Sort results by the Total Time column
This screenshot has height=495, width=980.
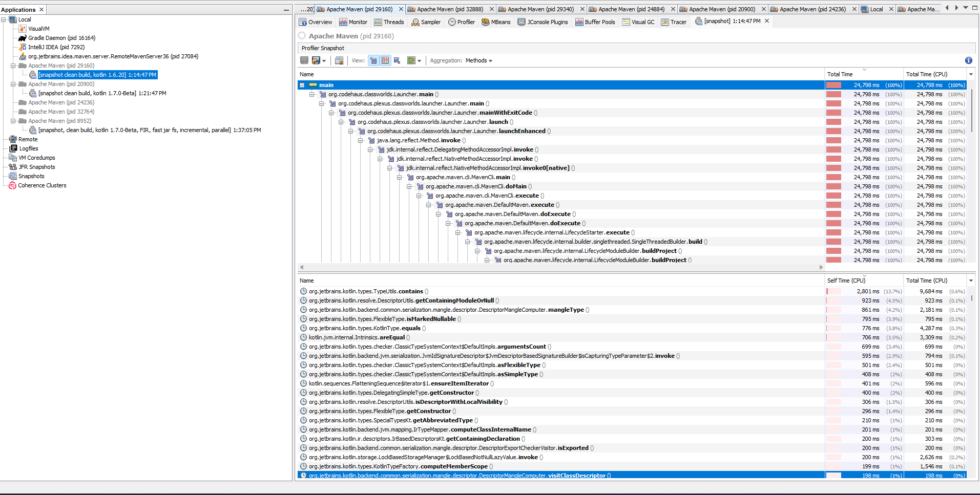pyautogui.click(x=840, y=74)
